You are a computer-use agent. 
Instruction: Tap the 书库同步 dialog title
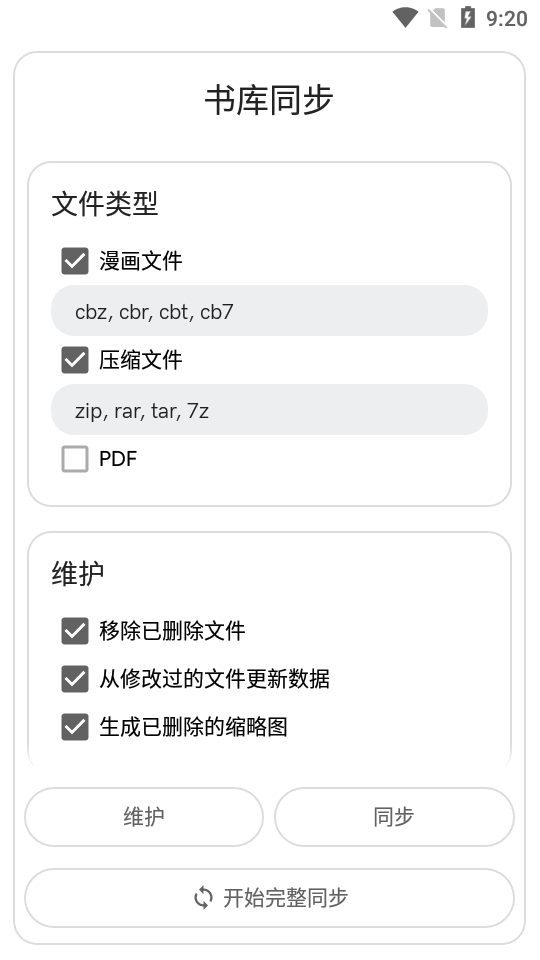coord(269,100)
